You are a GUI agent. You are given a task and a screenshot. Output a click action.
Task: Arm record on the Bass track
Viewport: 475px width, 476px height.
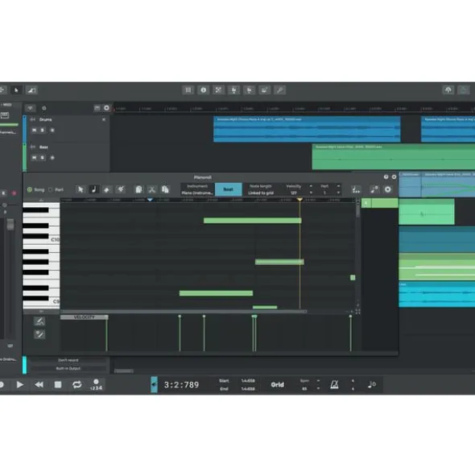coord(52,158)
